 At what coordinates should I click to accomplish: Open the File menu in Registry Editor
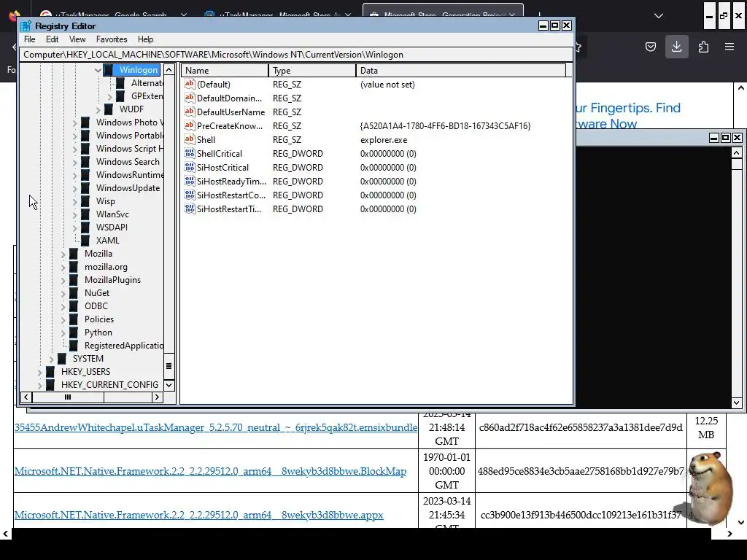point(29,39)
